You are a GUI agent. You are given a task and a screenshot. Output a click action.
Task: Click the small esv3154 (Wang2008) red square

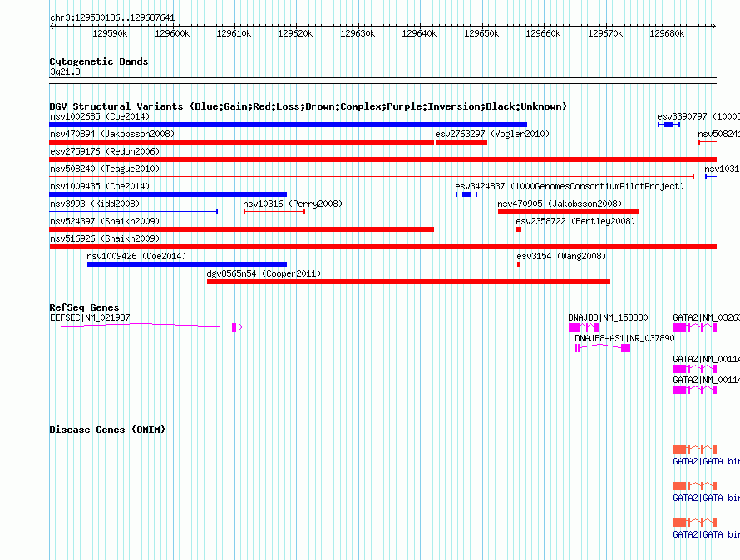[519, 264]
